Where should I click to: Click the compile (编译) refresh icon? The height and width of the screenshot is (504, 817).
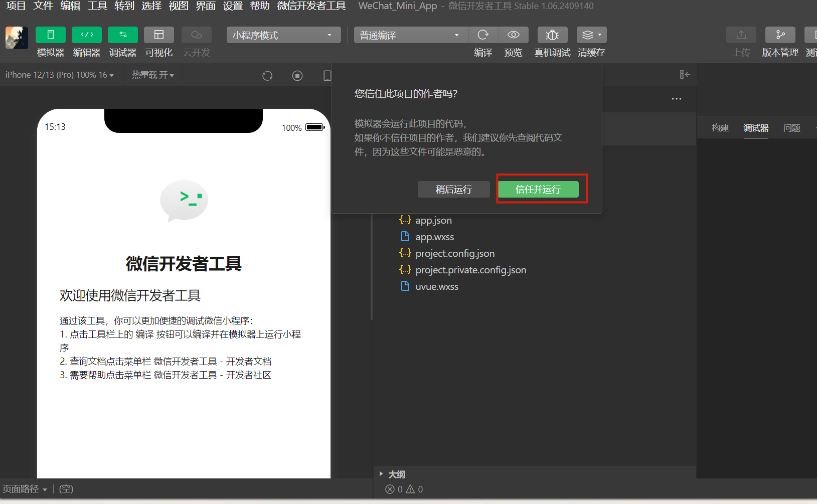point(483,35)
